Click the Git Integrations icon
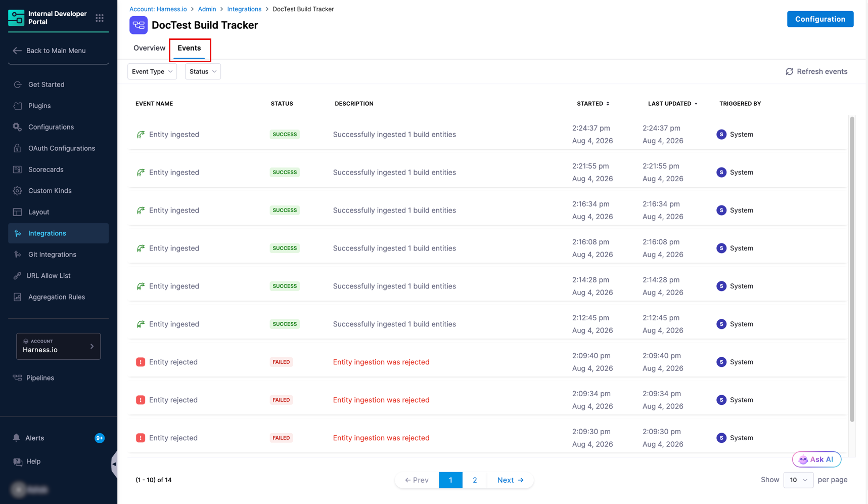The width and height of the screenshot is (868, 504). pos(18,255)
